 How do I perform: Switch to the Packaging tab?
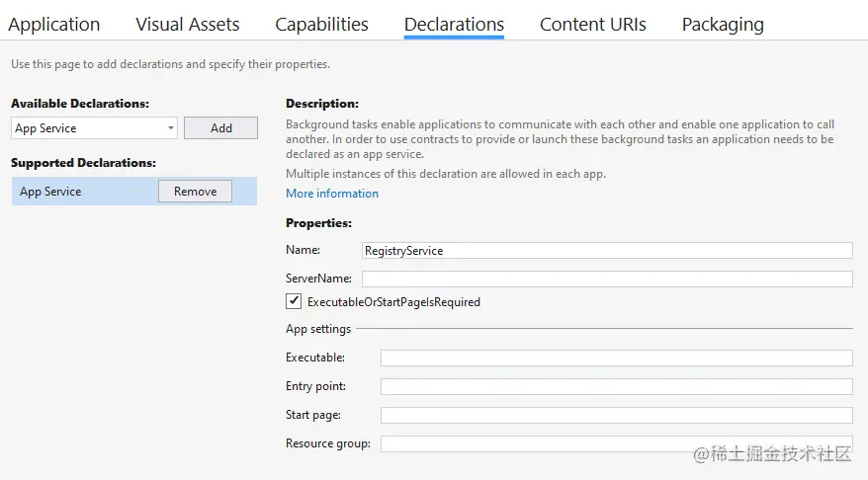click(723, 25)
